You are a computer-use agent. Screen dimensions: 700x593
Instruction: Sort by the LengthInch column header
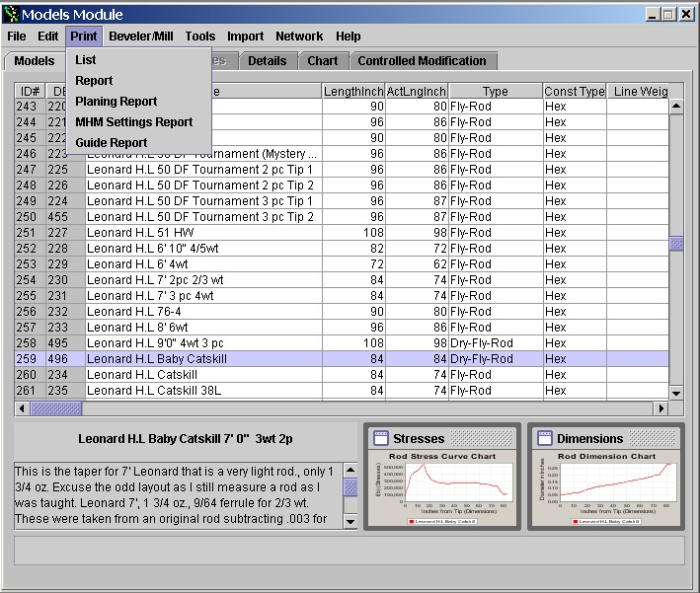(x=353, y=92)
